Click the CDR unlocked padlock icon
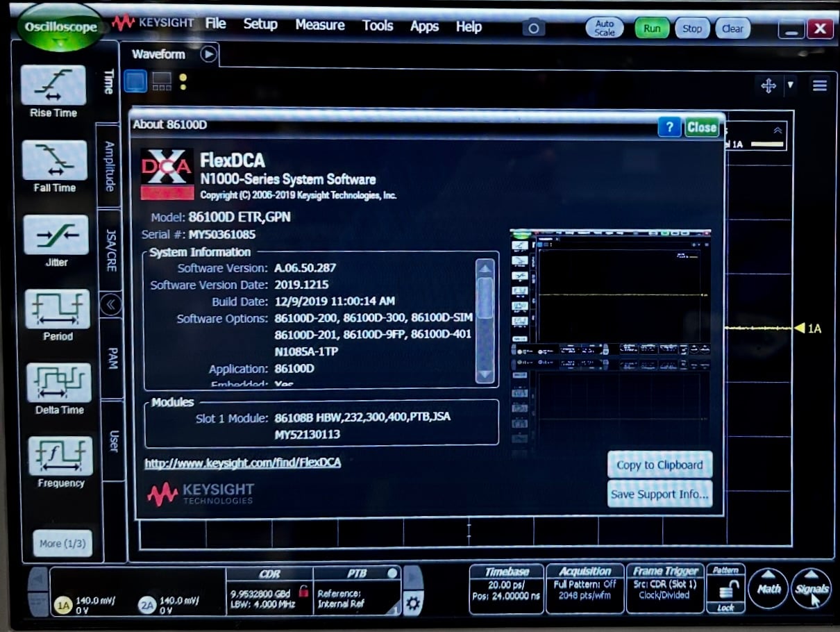840x632 pixels. 303,591
